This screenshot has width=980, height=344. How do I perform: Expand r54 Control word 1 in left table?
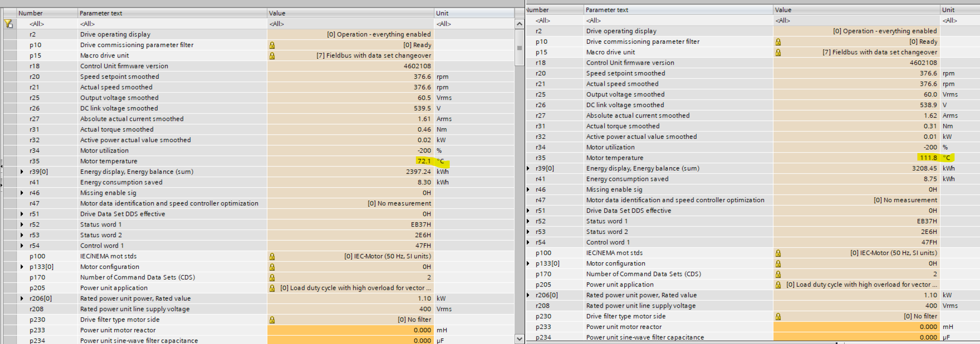[x=22, y=246]
